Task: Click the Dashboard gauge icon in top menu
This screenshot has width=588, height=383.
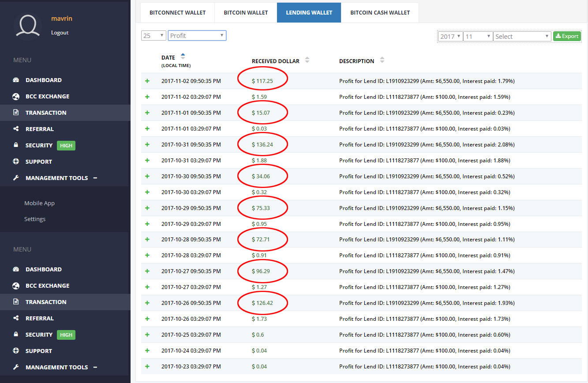Action: (x=16, y=80)
